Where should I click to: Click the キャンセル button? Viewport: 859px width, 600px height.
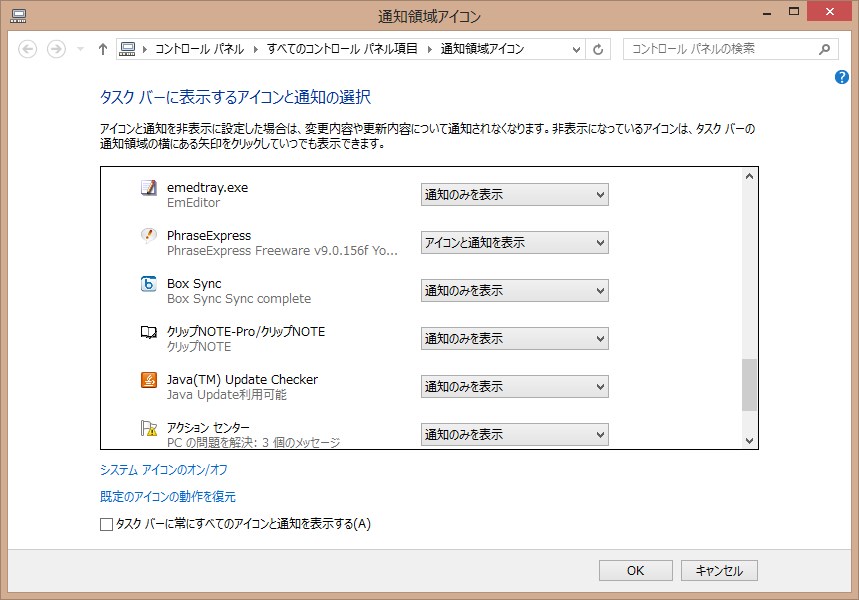click(x=719, y=570)
